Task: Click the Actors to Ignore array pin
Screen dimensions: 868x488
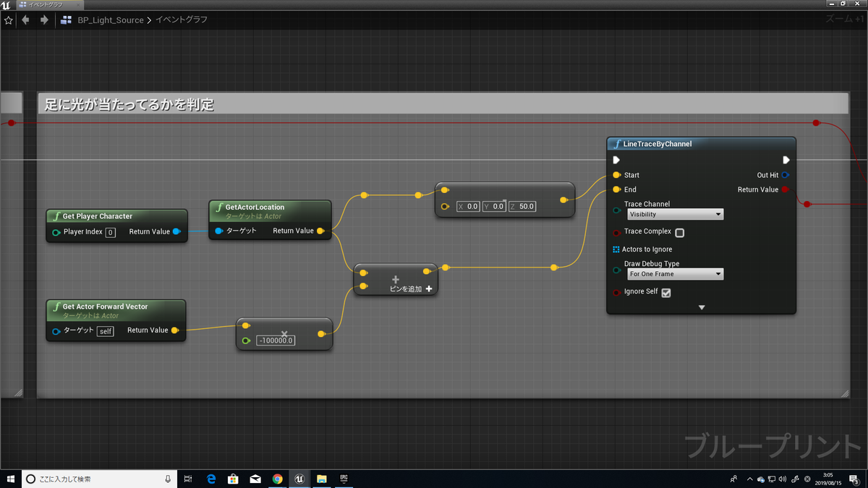Action: pyautogui.click(x=616, y=249)
